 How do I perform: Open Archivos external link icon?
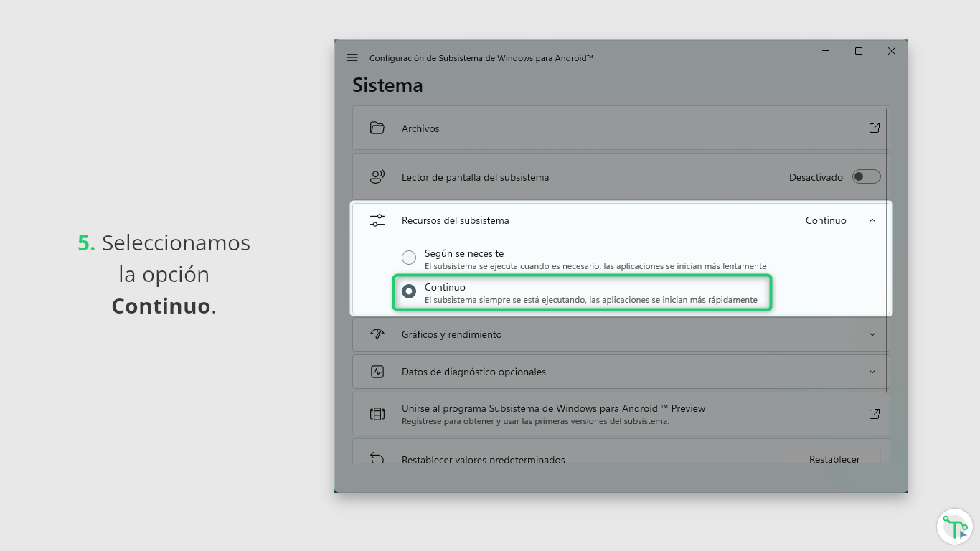click(874, 128)
